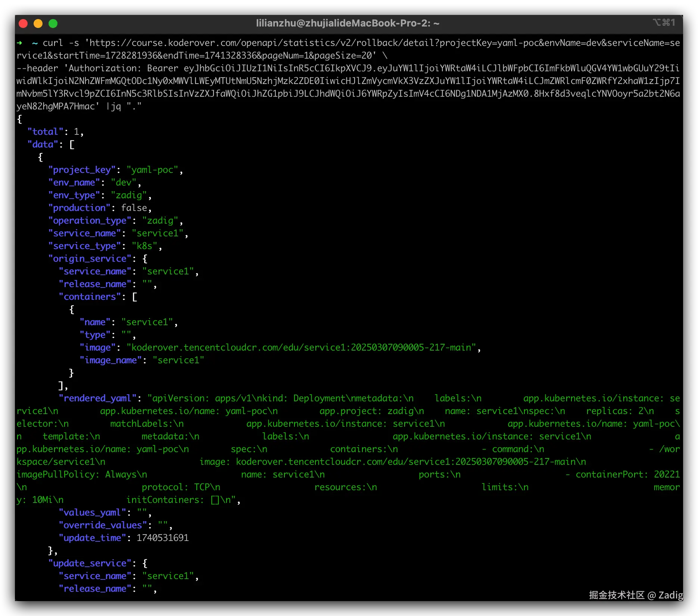Click the "env_name" key
698x616 pixels.
coord(74,183)
